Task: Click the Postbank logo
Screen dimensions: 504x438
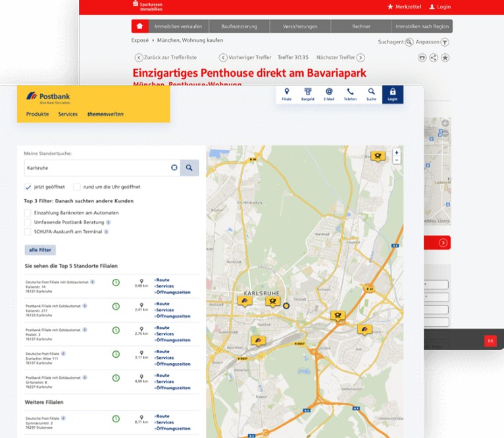Action: tap(48, 97)
